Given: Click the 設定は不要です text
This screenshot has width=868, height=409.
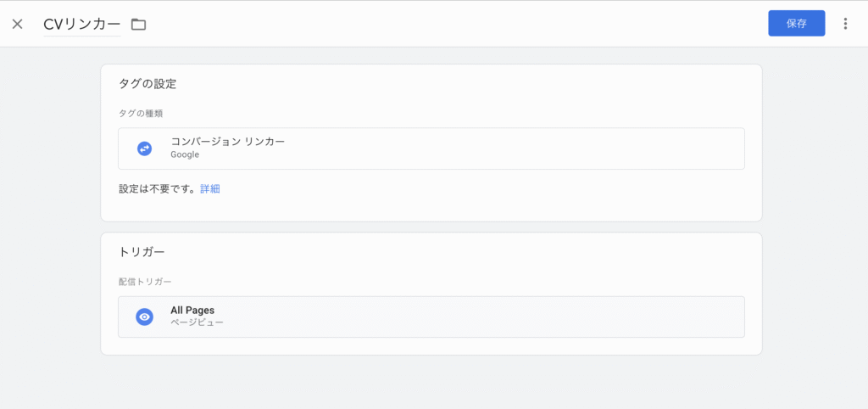Looking at the screenshot, I should 159,188.
